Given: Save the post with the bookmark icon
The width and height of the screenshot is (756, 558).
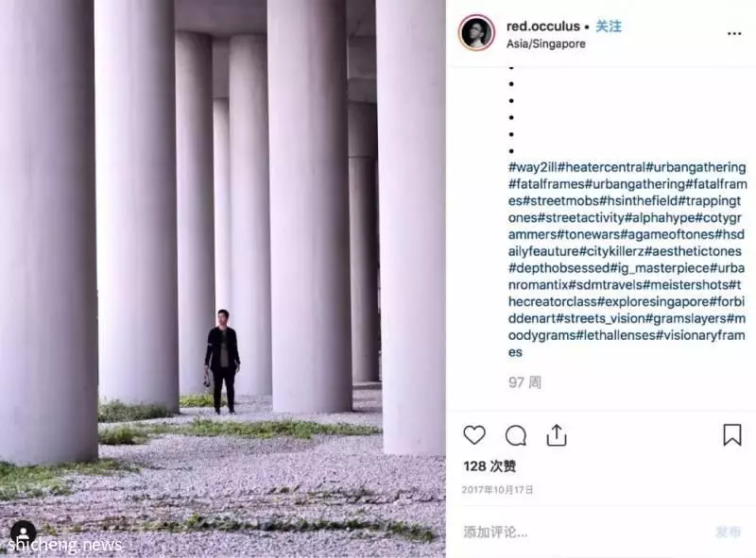Looking at the screenshot, I should tap(731, 434).
